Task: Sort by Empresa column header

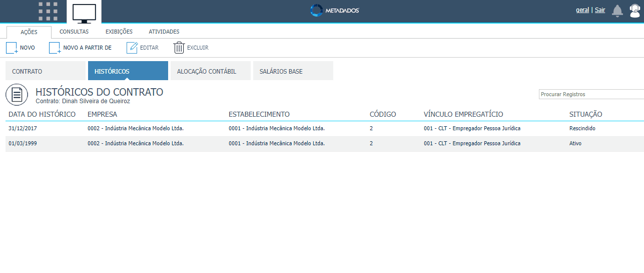Action: coord(102,114)
